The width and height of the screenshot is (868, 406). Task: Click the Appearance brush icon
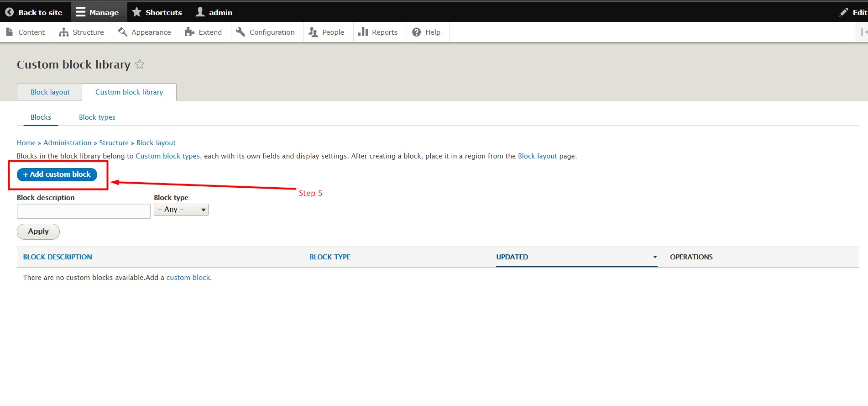pos(122,32)
